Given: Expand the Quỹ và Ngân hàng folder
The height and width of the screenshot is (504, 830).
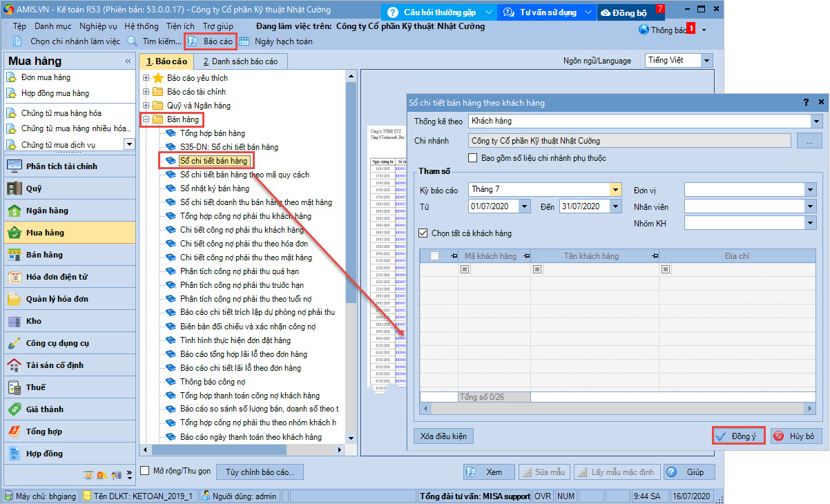Looking at the screenshot, I should point(146,106).
